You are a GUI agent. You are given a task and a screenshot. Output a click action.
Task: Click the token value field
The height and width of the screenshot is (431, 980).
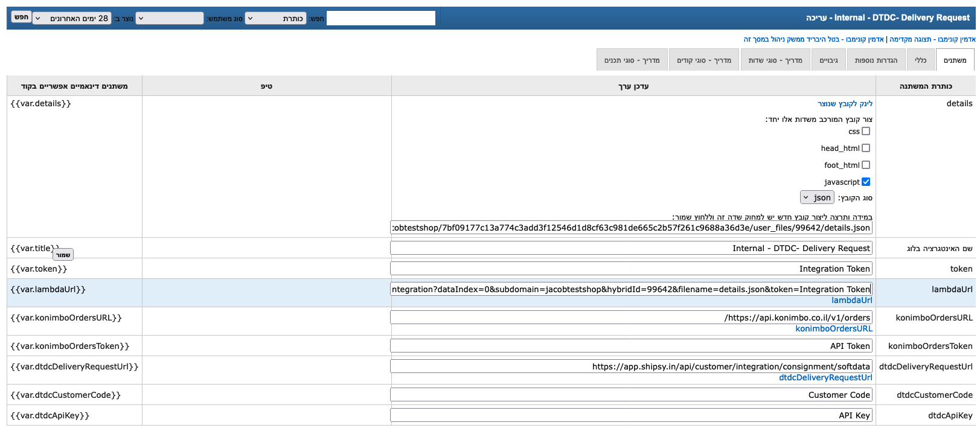point(631,269)
